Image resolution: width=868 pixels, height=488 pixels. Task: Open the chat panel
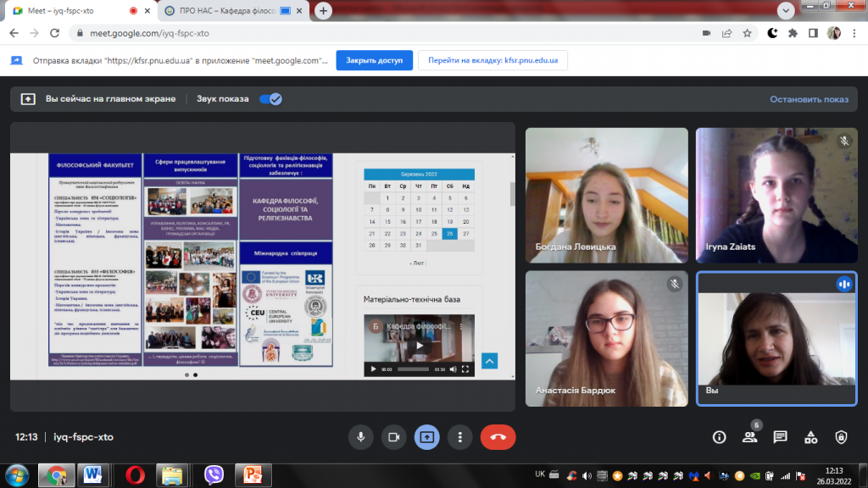pyautogui.click(x=780, y=437)
